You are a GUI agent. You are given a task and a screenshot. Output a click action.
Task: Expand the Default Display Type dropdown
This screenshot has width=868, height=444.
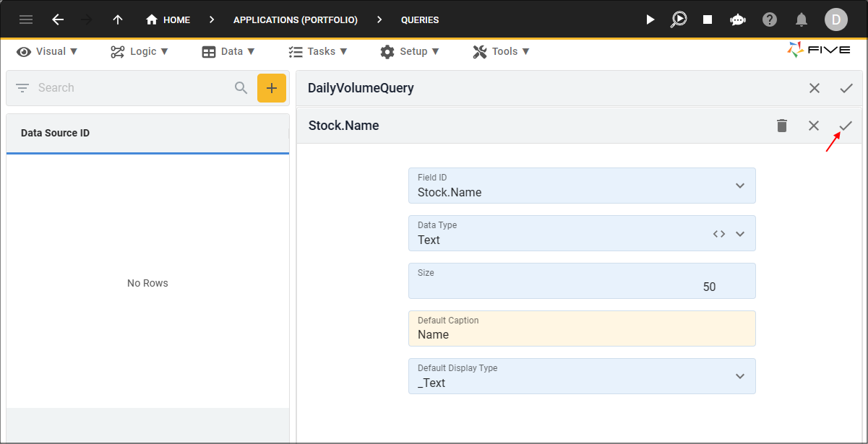[x=739, y=376]
